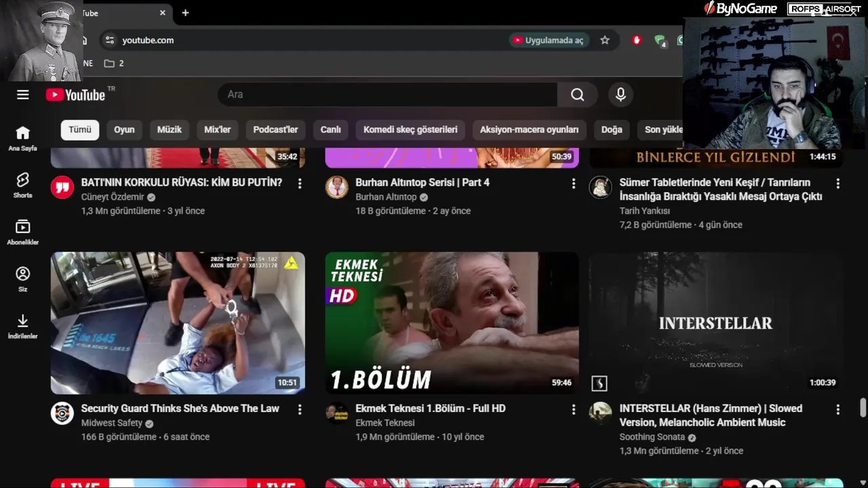
Task: Open Sümer Tabletlerinde Yeni Keşif title
Action: [x=721, y=189]
